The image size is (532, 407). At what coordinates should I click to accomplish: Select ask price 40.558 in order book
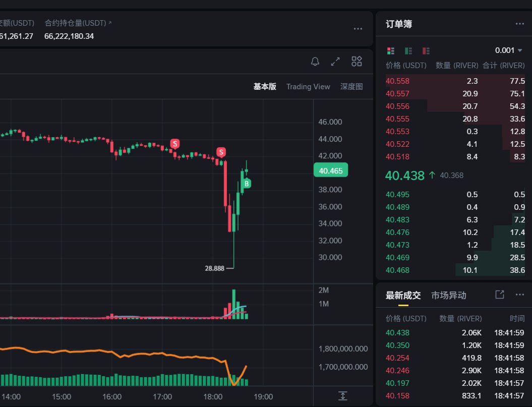click(x=398, y=81)
